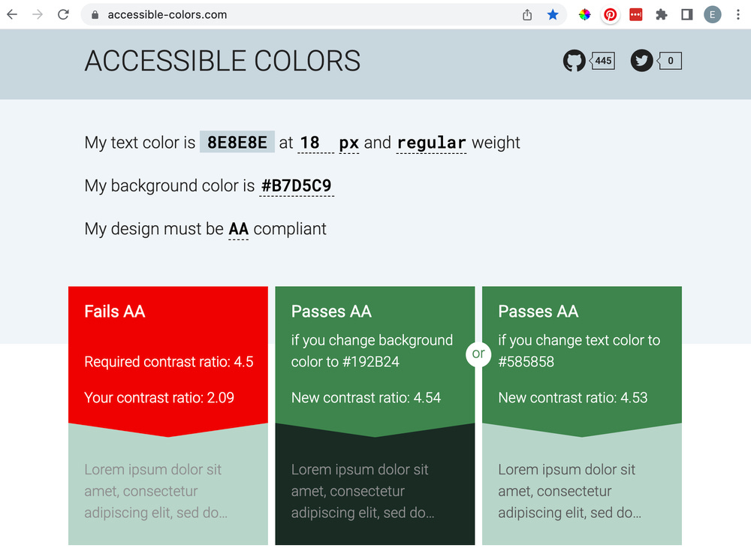This screenshot has width=751, height=560.
Task: Open the profile avatar labeled E
Action: coord(712,15)
